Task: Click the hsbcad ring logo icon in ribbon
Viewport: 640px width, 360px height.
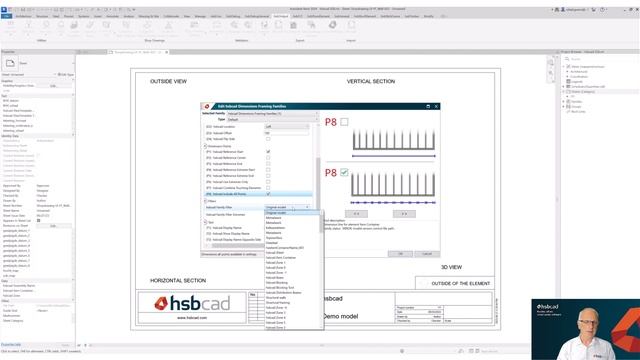Action: pyautogui.click(x=333, y=25)
